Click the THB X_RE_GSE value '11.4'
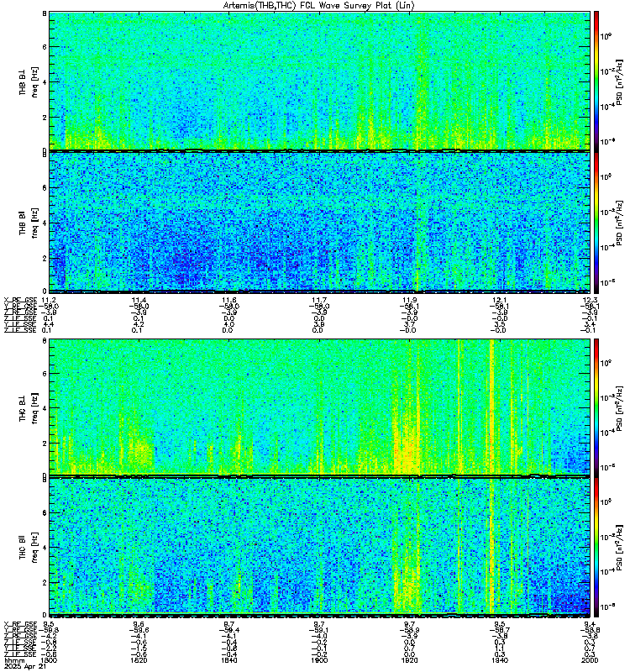 click(139, 300)
